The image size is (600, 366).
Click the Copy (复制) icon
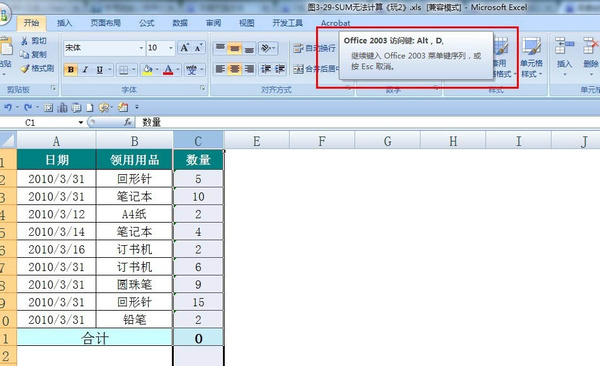tap(25, 55)
